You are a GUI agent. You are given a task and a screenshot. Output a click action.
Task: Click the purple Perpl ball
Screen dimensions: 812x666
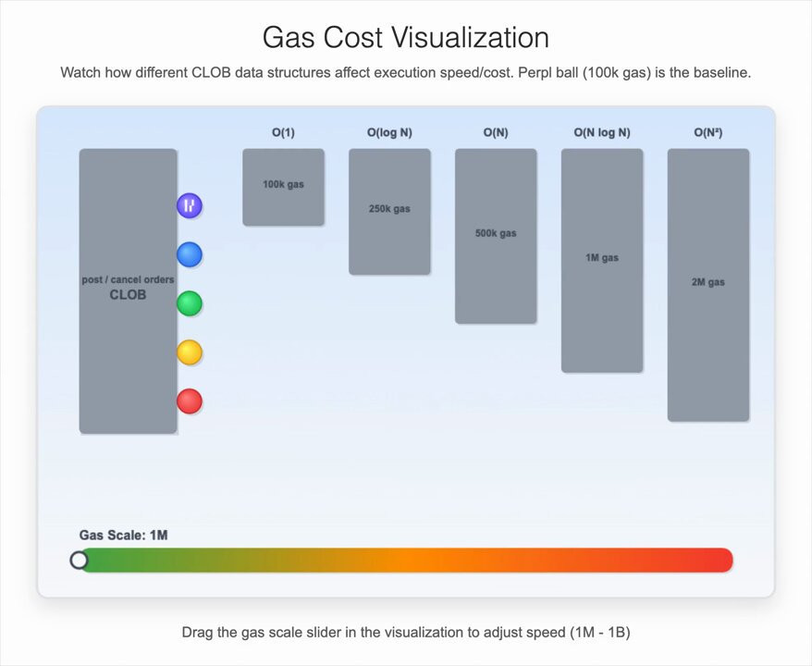coord(190,205)
